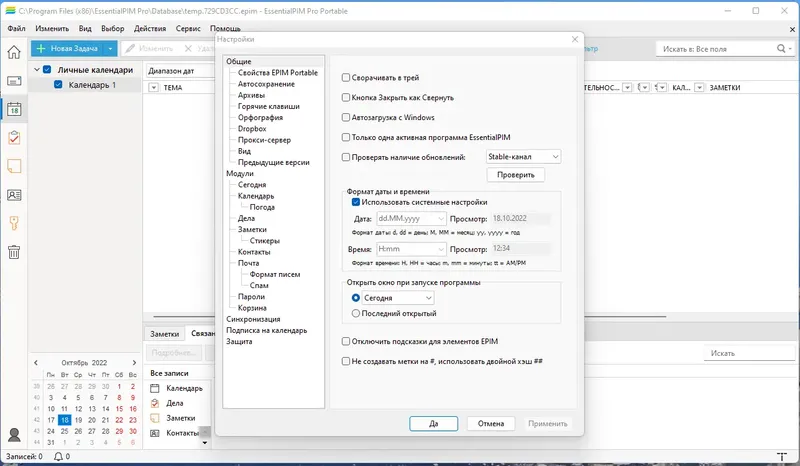Click Дела icon in related list
The image size is (800, 466).
coord(155,403)
